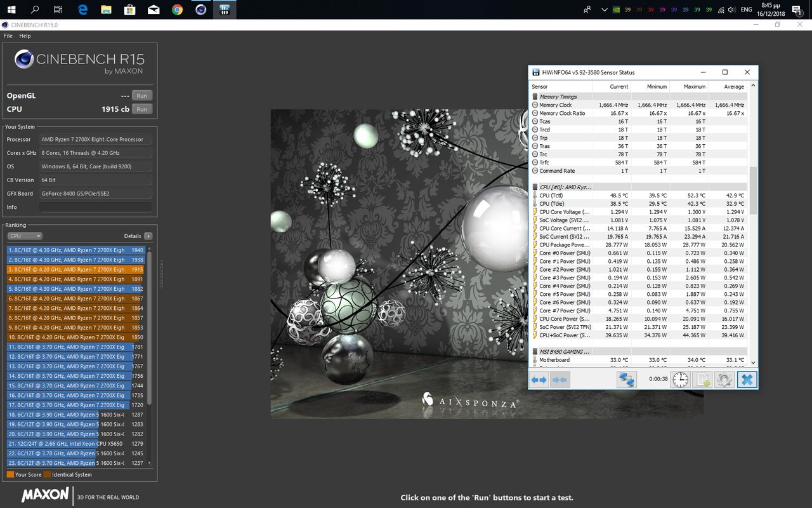This screenshot has width=812, height=508.
Task: Select ranking entry 21 Intel Xeon CPU X5650
Action: (76, 443)
